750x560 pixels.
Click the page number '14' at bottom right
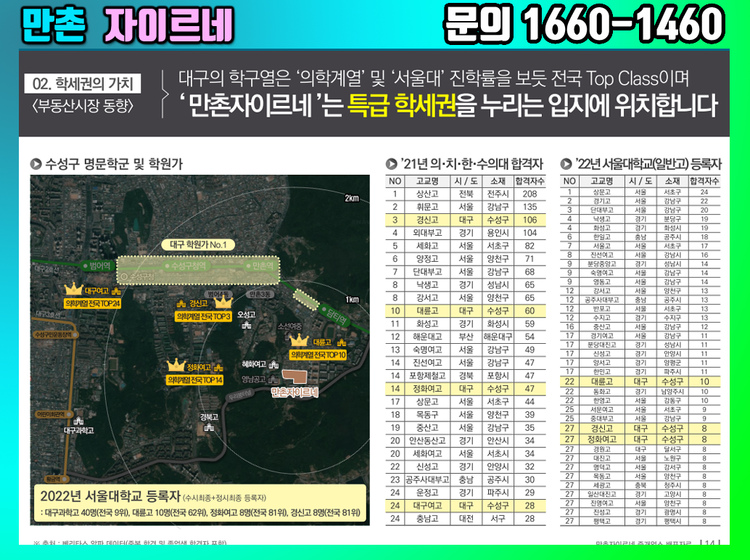tap(710, 544)
